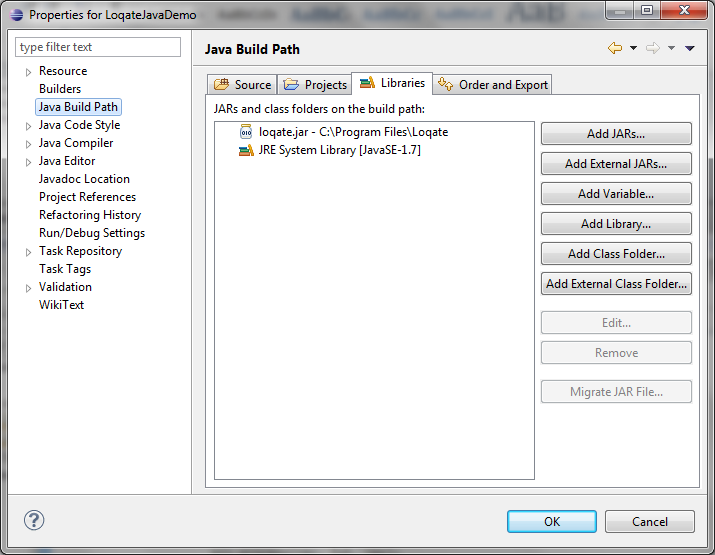Click the disabled Edit... button
715x555 pixels.
click(x=616, y=323)
